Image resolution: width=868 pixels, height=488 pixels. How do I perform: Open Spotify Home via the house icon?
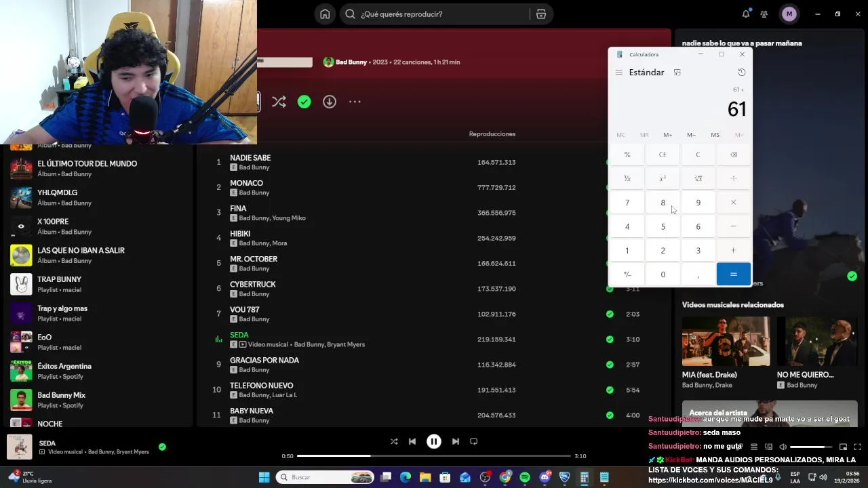click(325, 14)
